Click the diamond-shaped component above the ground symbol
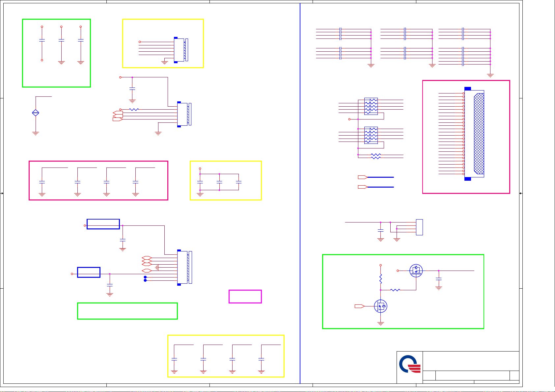 (x=36, y=113)
